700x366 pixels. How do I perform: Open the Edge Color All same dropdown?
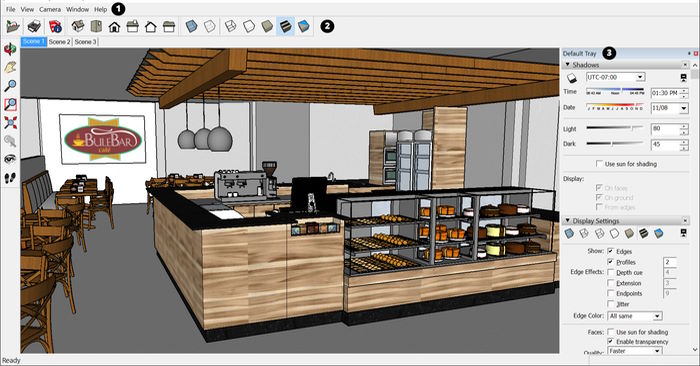pyautogui.click(x=657, y=316)
